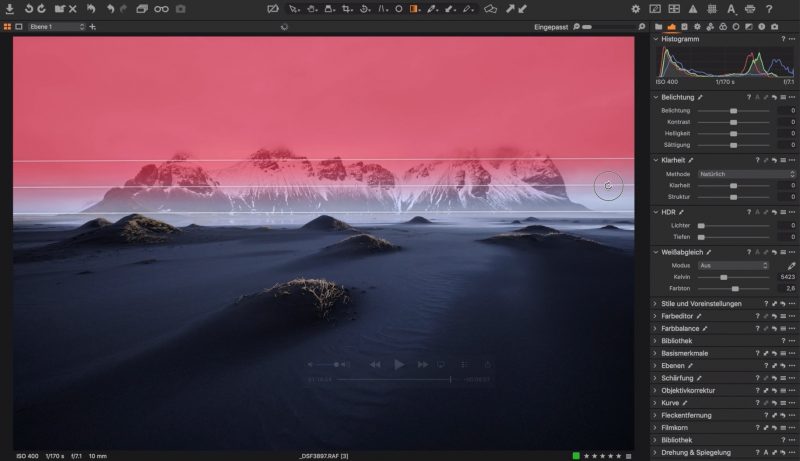Viewport: 800px width, 461px height.
Task: Open the Library folder tool tab
Action: (658, 26)
